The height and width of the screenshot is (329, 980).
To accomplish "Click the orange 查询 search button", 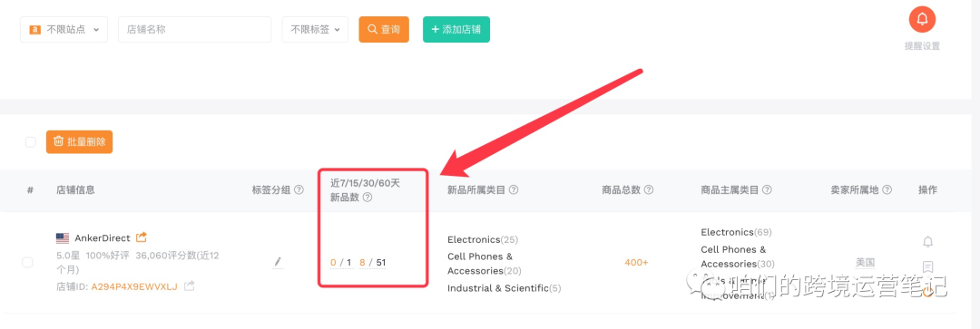I will (x=384, y=29).
